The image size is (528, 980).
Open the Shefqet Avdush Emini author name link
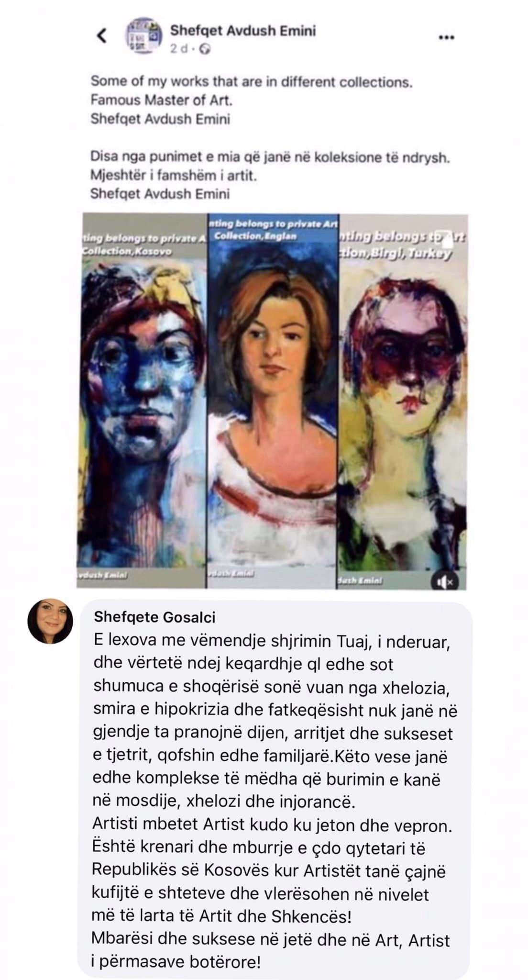coord(243,31)
